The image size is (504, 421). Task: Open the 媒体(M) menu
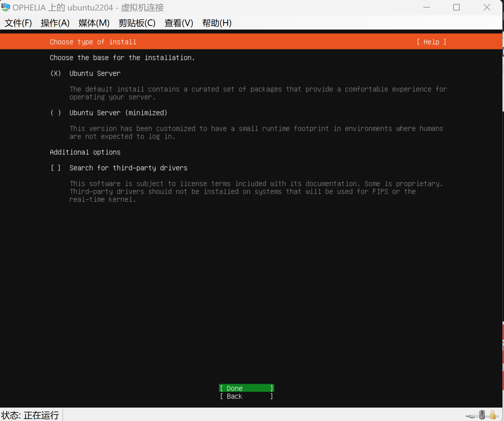point(94,23)
